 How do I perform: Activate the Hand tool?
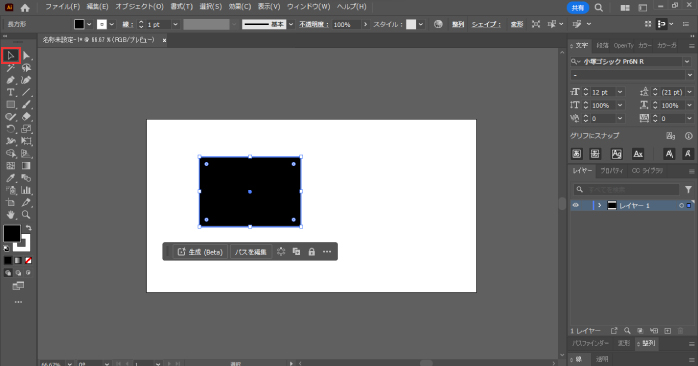[11, 215]
